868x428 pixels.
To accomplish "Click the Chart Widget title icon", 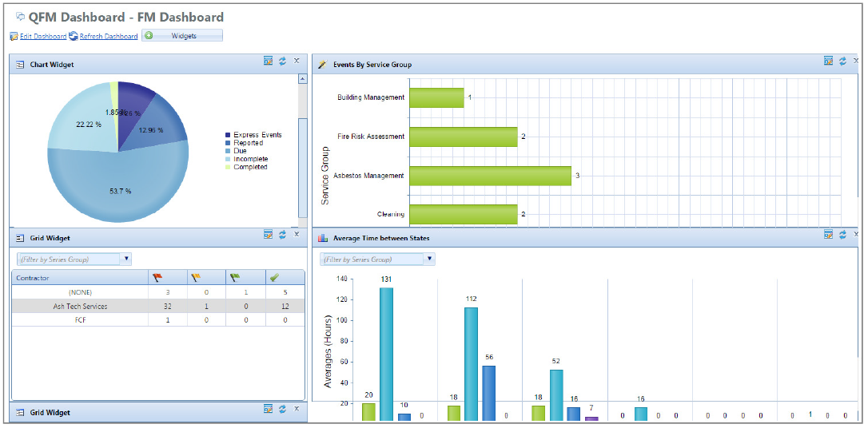I will (20, 65).
